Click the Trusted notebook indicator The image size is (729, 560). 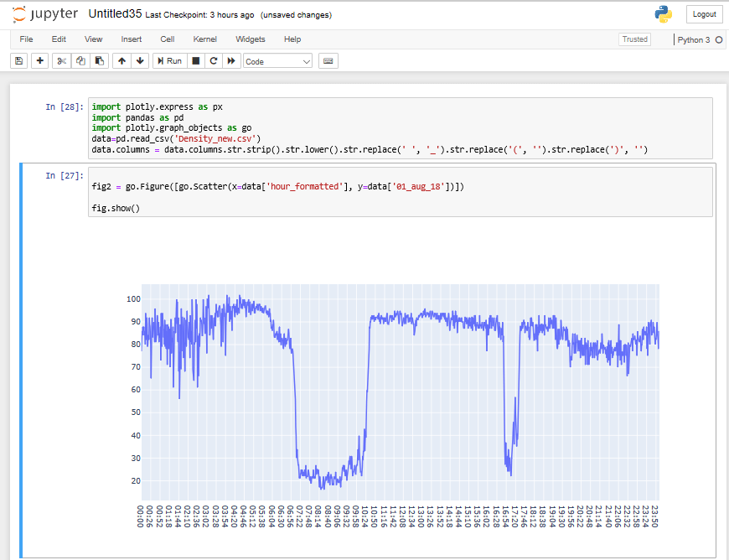tap(634, 39)
